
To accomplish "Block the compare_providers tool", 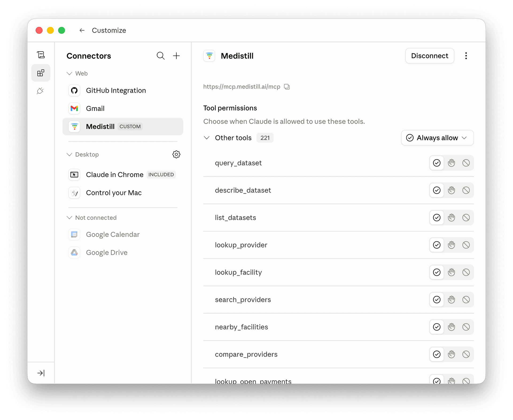I will coord(466,354).
